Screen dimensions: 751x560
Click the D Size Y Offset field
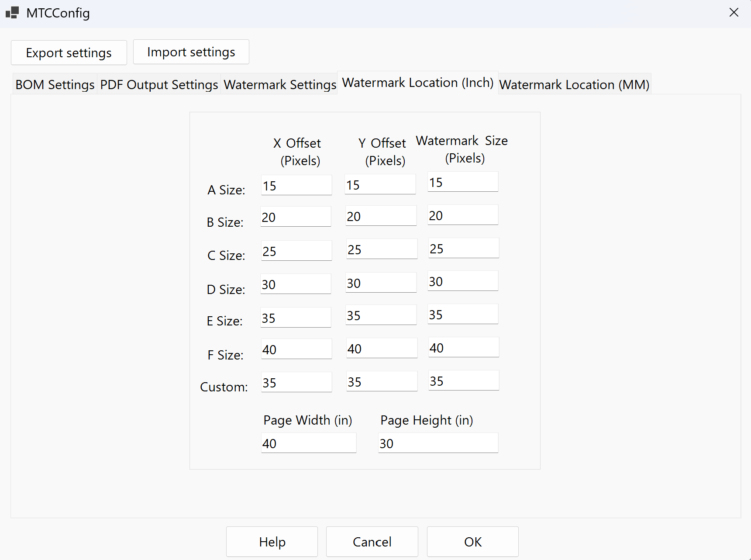[381, 283]
